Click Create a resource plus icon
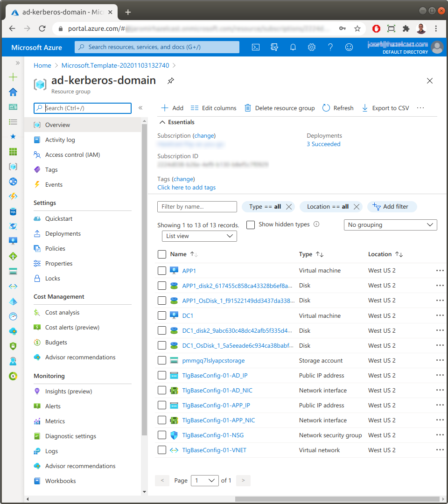Screen dimensions: 448x504 point(13,77)
